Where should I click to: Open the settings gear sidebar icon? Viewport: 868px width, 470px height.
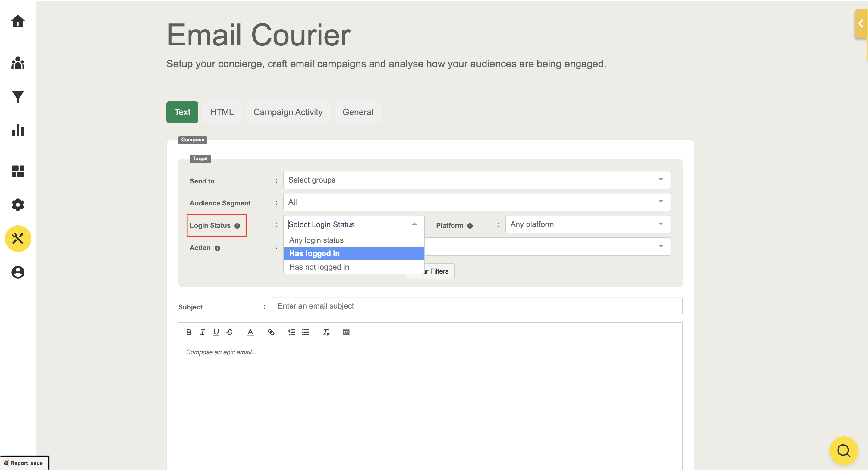tap(18, 205)
